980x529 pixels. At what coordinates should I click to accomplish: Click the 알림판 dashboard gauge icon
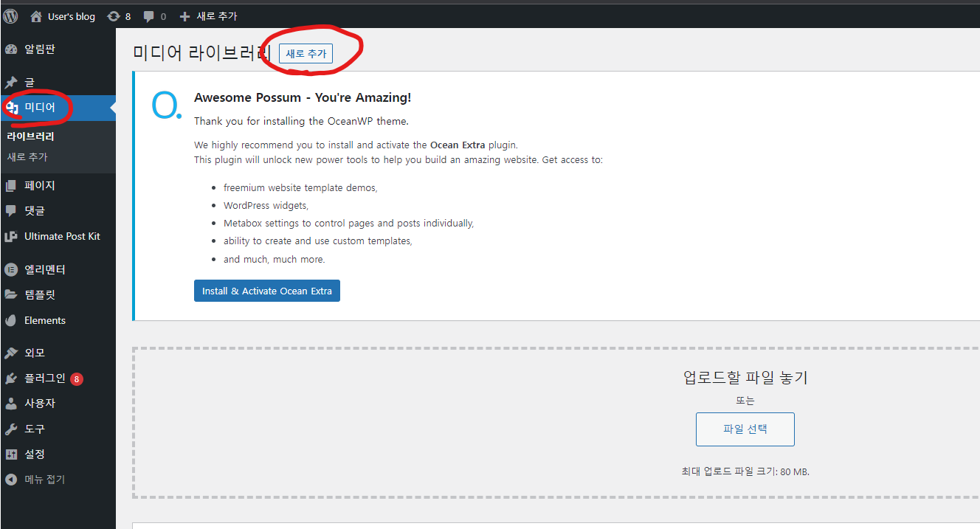pos(11,49)
